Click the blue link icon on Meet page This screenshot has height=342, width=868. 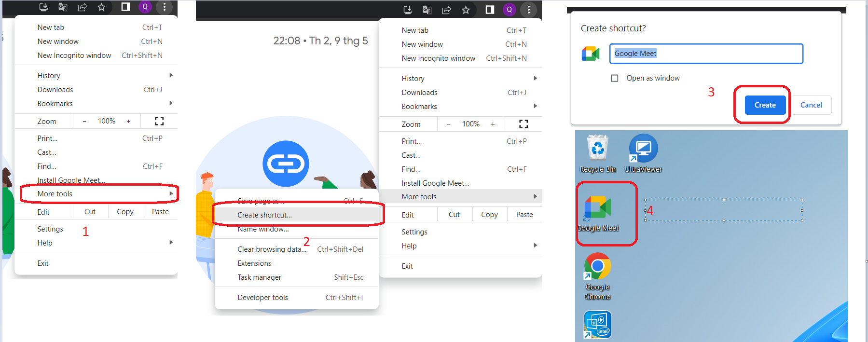(286, 164)
